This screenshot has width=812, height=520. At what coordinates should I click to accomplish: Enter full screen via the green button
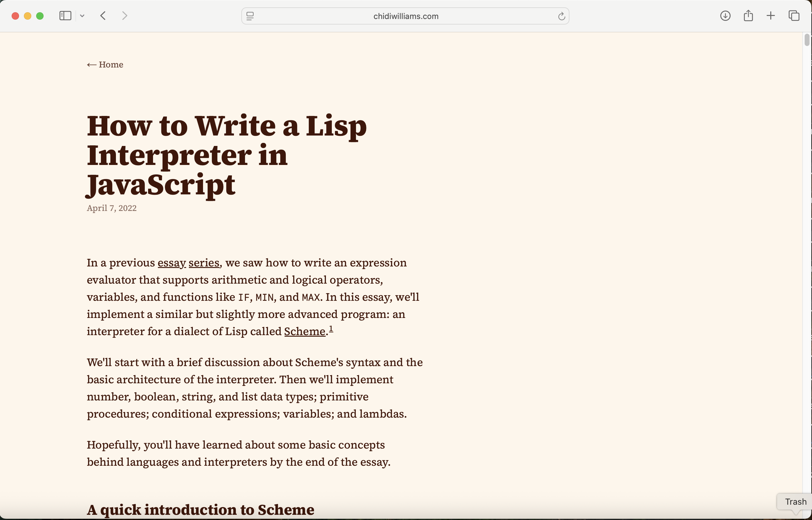[40, 16]
